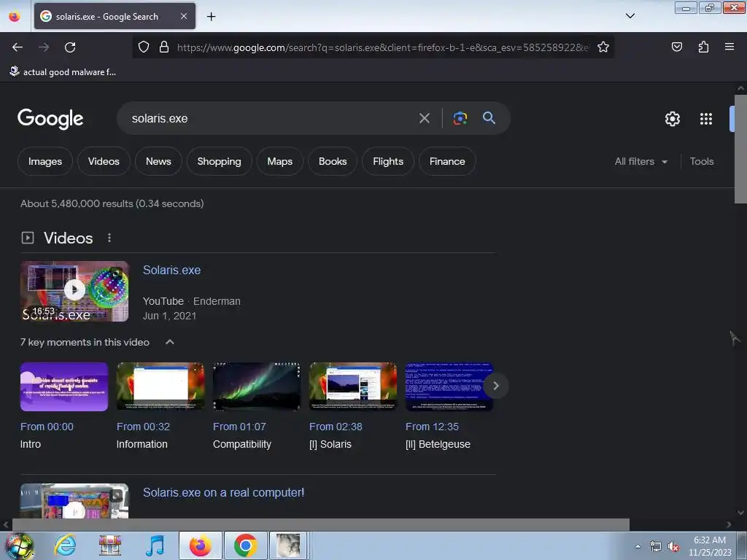This screenshot has height=560, width=747.
Task: Filter results by Images
Action: (x=45, y=161)
